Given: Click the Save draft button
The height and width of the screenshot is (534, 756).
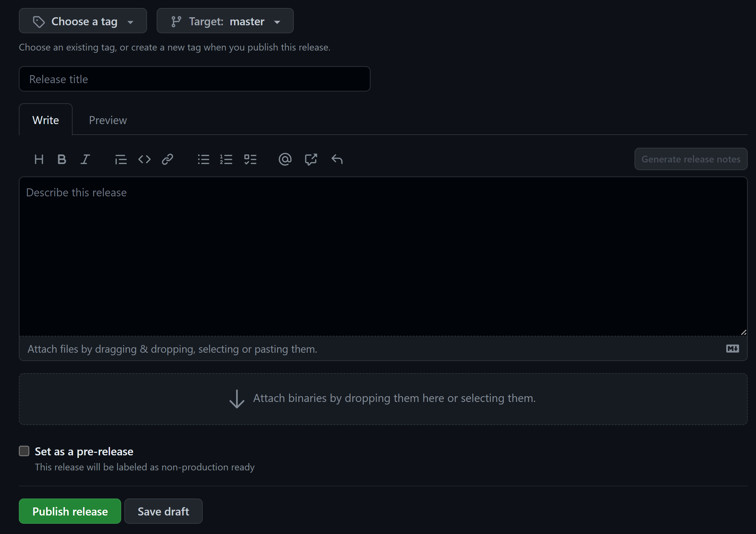Looking at the screenshot, I should [x=163, y=511].
